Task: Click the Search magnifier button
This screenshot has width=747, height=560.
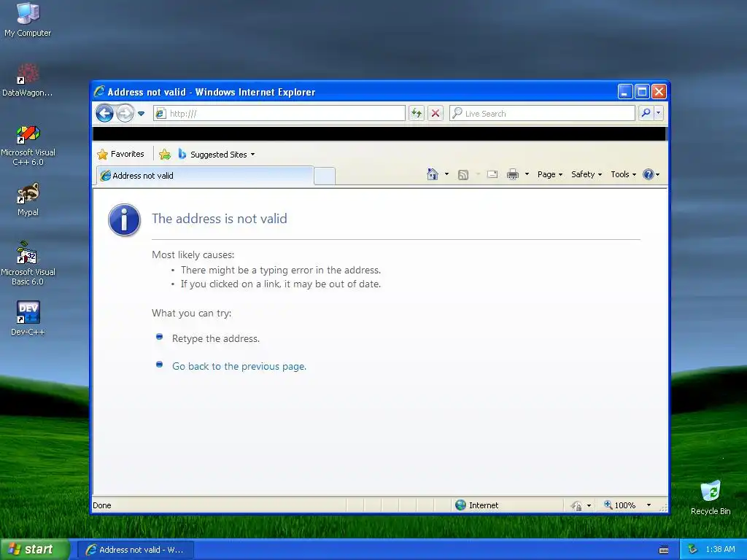Action: [x=646, y=113]
